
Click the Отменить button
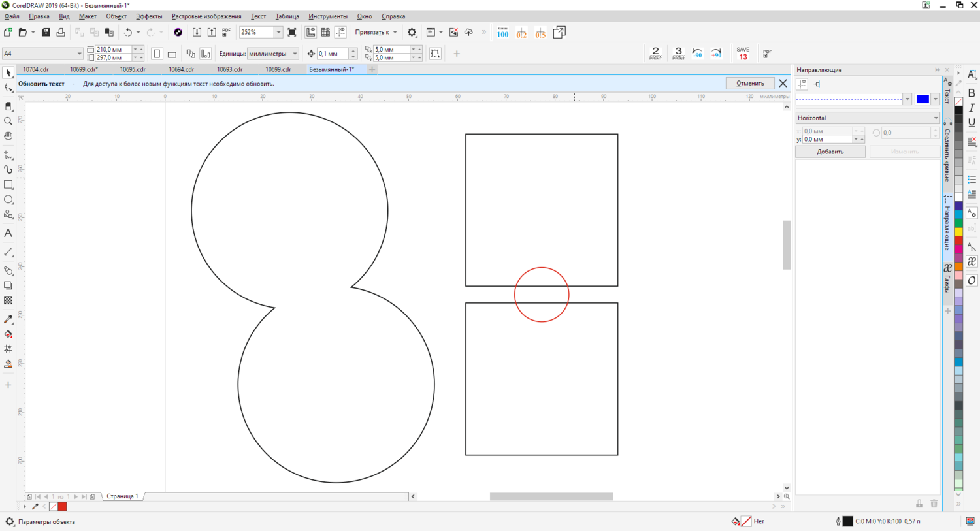point(750,84)
